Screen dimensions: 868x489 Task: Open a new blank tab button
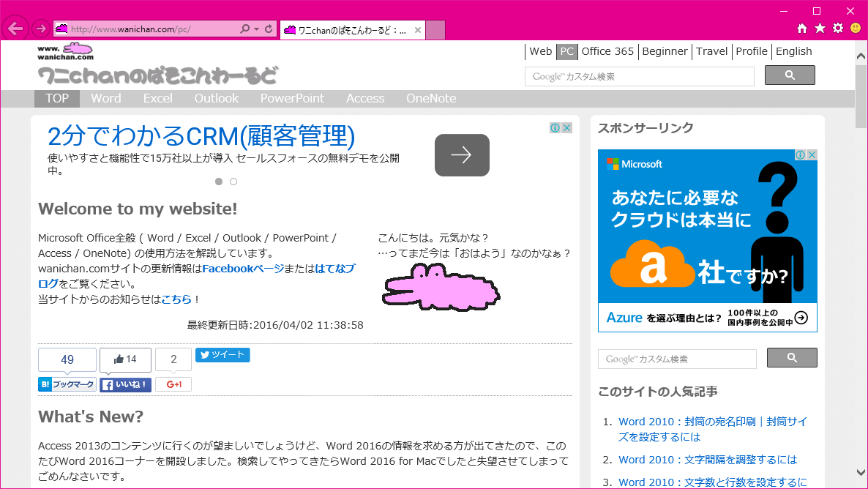435,30
